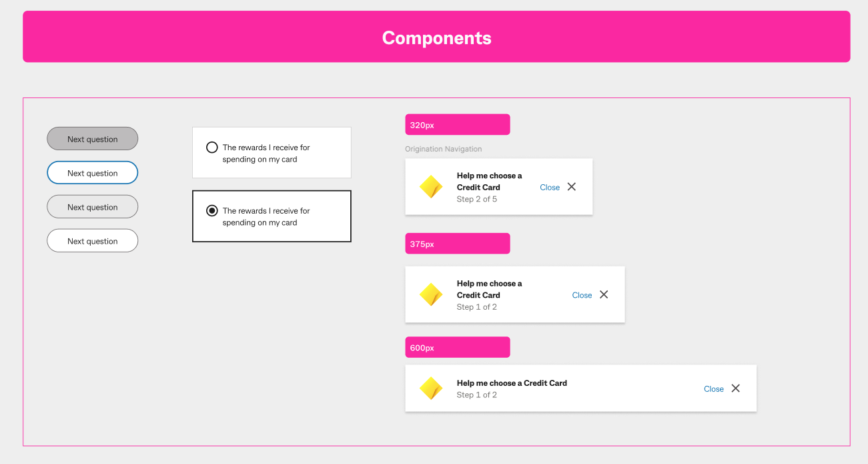Click the X icon in the Step 2 of 5 card
This screenshot has width=868, height=464.
pos(572,187)
